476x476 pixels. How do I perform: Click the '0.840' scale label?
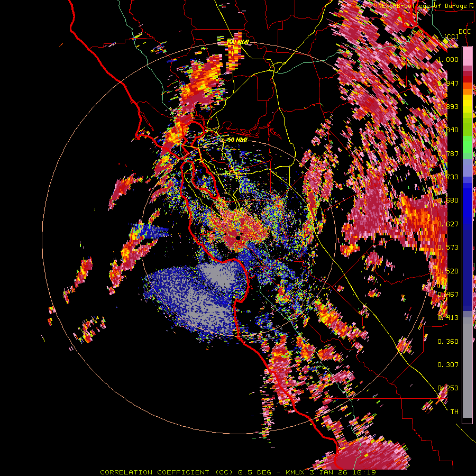point(448,130)
